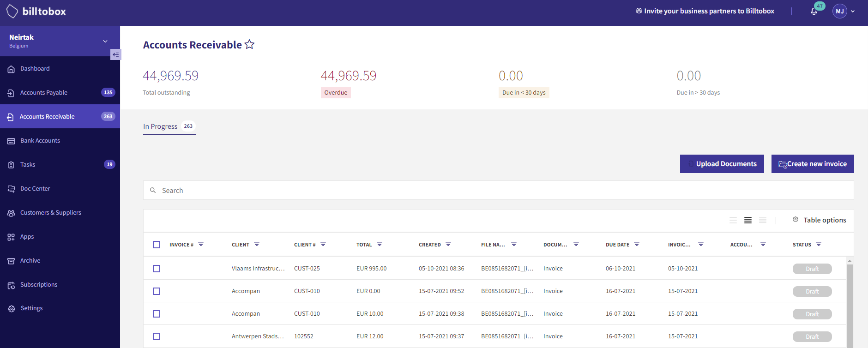Open Doc Center

(x=60, y=189)
